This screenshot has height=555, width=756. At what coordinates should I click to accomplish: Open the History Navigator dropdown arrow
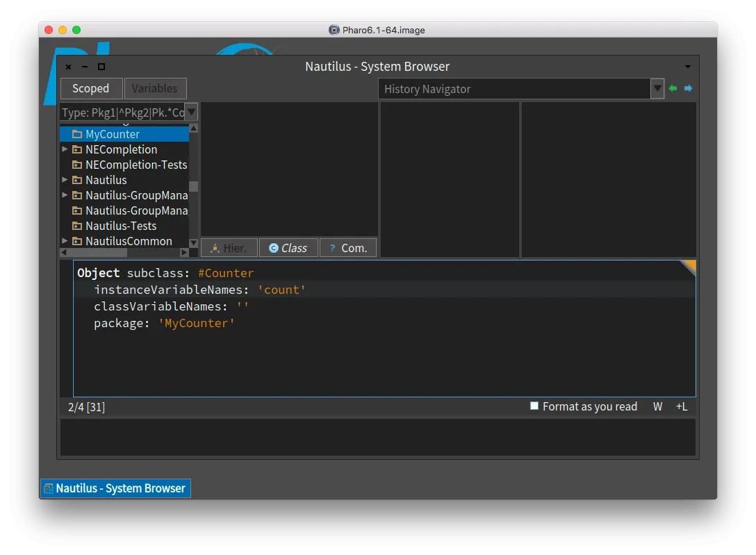(x=657, y=89)
